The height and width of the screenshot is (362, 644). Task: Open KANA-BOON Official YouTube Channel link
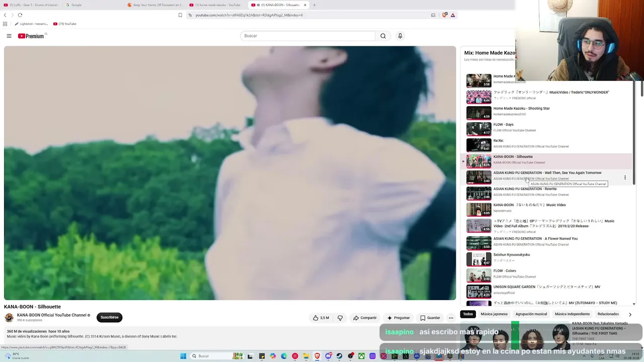pos(52,315)
